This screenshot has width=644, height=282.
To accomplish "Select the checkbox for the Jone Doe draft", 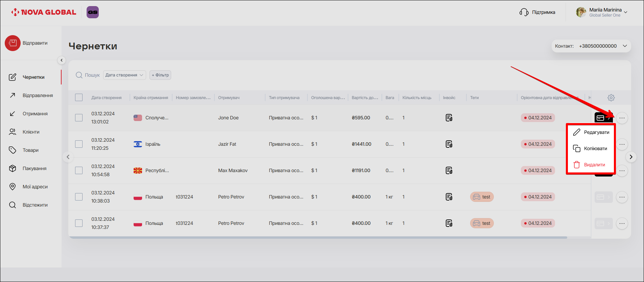I will (x=79, y=118).
